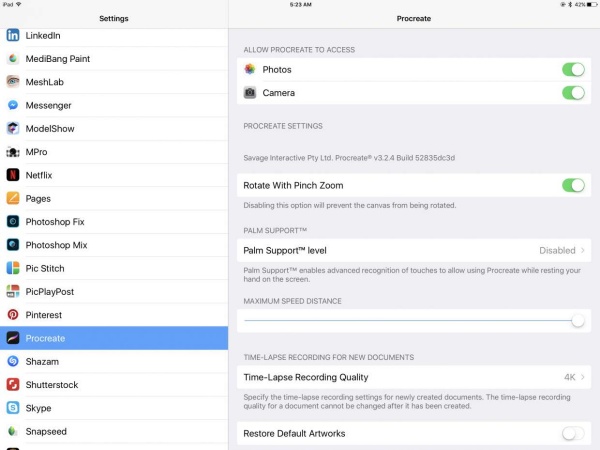Open Palm Support level chevron

click(x=583, y=250)
